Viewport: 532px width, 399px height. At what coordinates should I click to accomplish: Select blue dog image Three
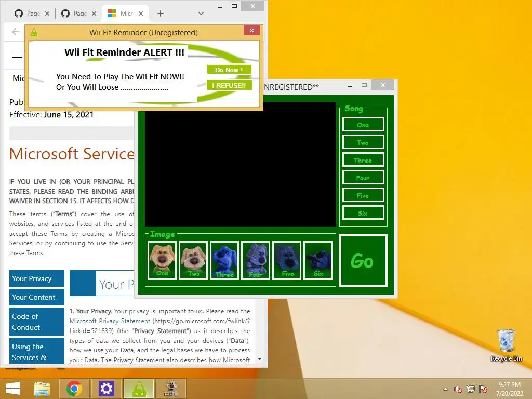pos(224,260)
